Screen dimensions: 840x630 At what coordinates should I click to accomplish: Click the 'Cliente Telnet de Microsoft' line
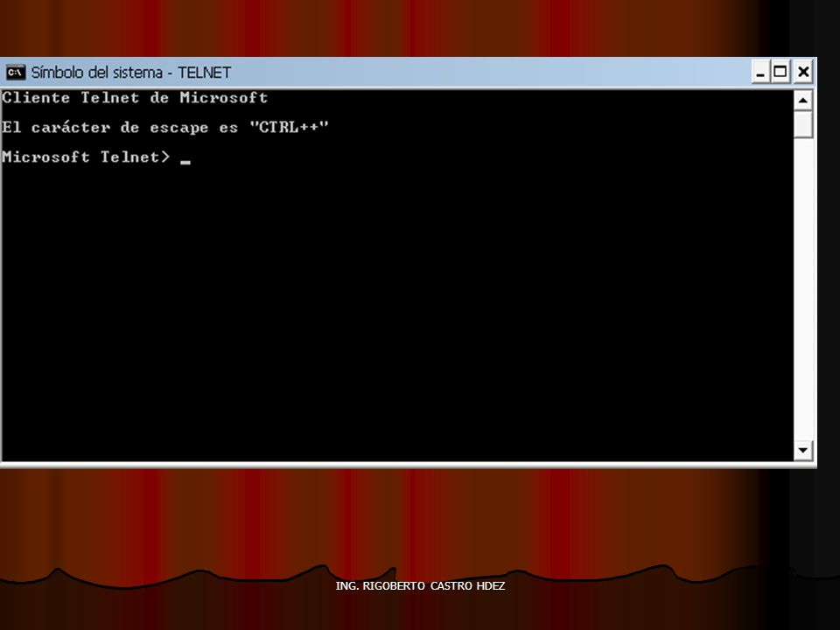tap(135, 97)
